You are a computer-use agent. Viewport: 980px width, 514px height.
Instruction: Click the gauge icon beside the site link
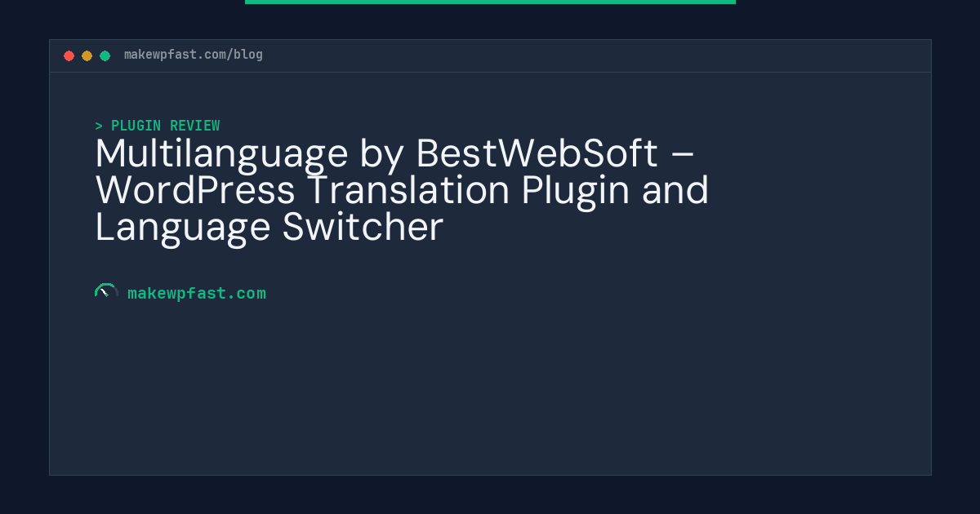pyautogui.click(x=106, y=292)
